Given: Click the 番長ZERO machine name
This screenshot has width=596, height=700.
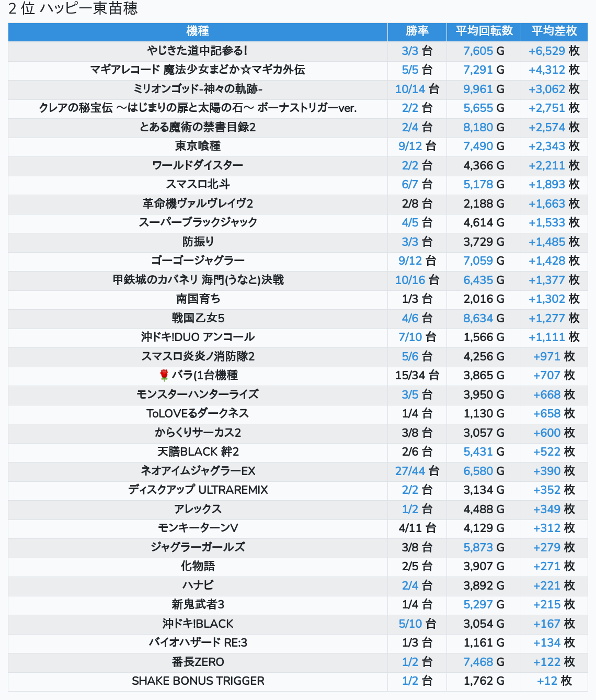Looking at the screenshot, I should [198, 662].
